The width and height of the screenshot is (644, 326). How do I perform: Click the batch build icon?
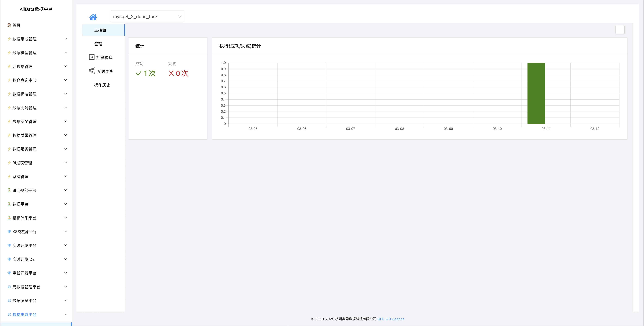(92, 57)
